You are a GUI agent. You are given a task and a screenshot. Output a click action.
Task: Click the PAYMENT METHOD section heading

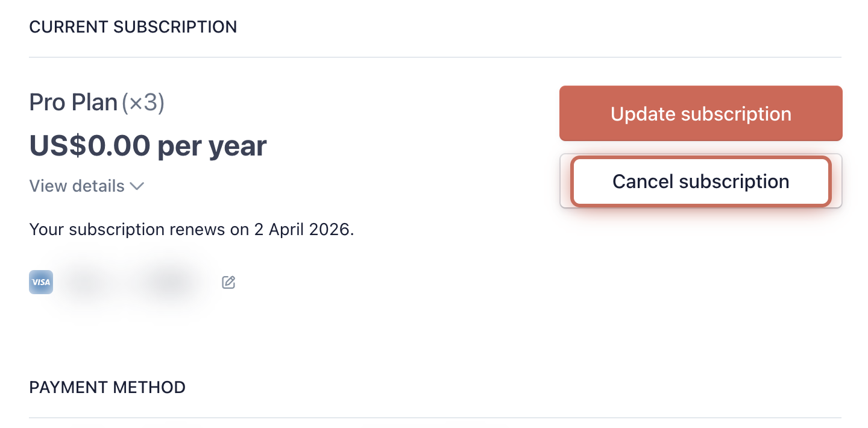click(107, 387)
